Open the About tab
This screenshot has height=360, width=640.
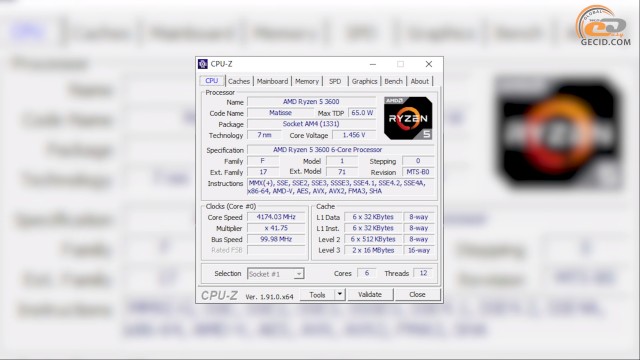tap(419, 81)
